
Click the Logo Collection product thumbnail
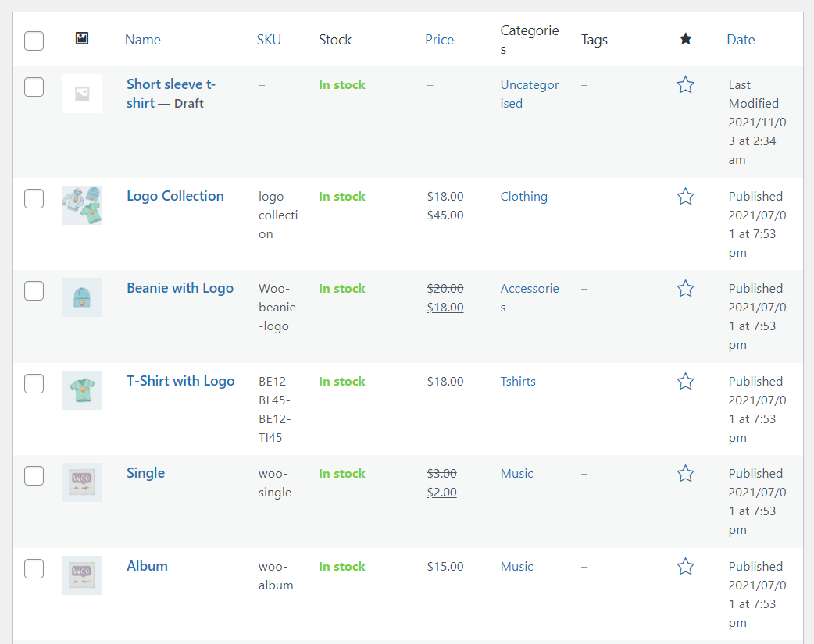tap(82, 205)
